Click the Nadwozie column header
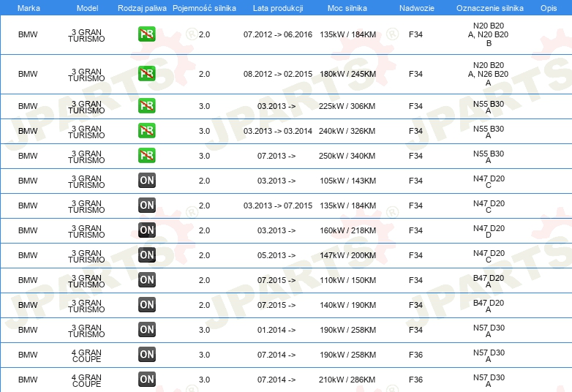 click(x=417, y=8)
